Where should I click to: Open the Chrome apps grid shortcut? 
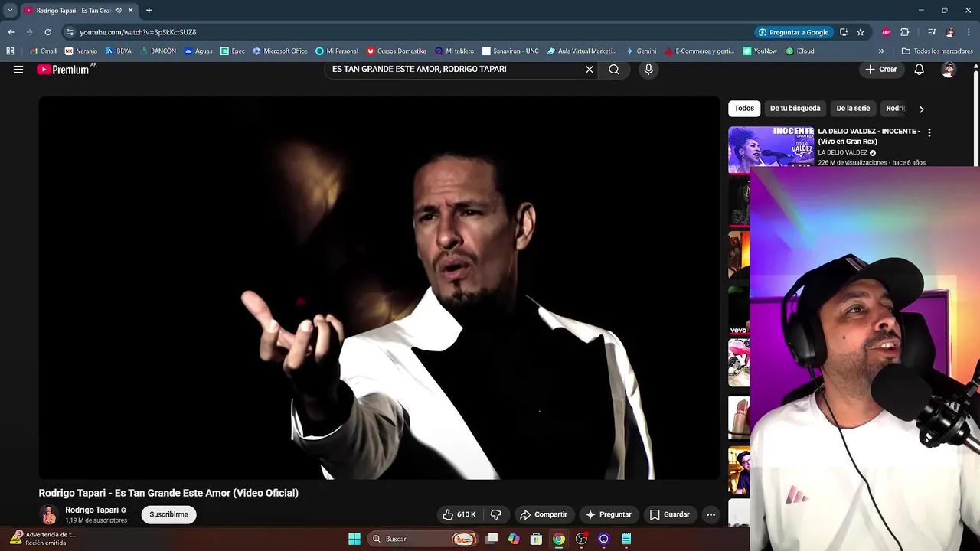10,51
